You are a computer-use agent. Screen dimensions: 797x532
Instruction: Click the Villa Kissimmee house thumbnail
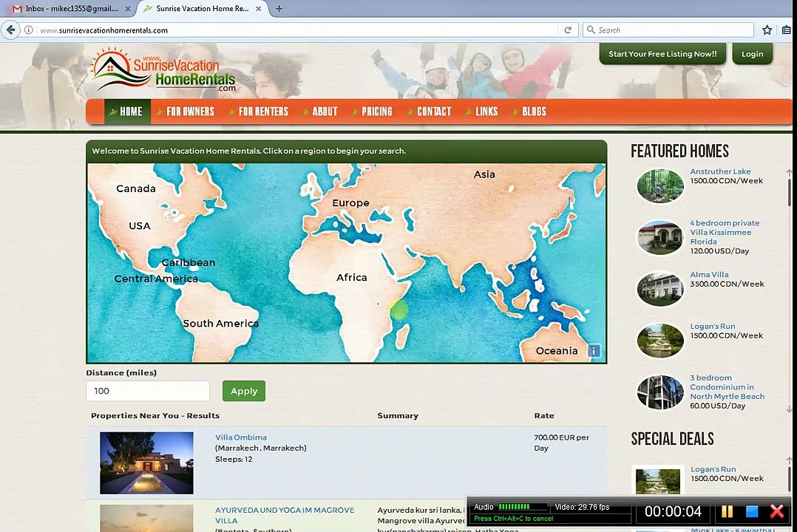coord(660,237)
